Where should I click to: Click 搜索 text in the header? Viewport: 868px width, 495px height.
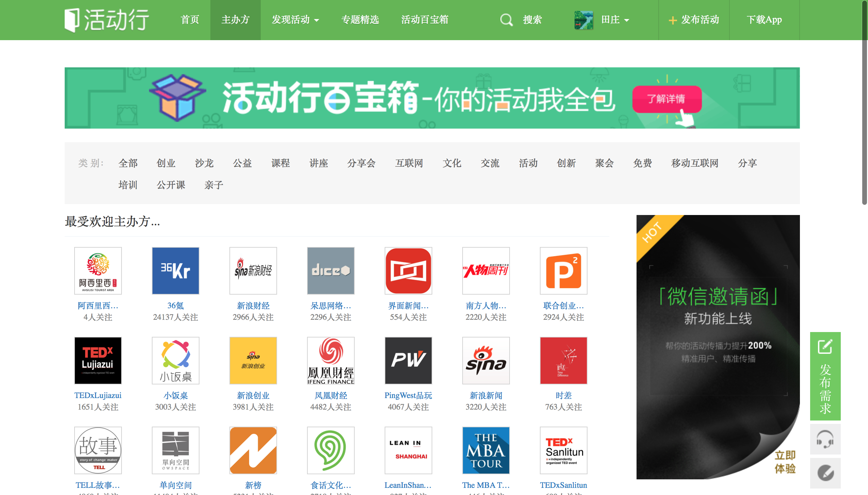(x=532, y=20)
